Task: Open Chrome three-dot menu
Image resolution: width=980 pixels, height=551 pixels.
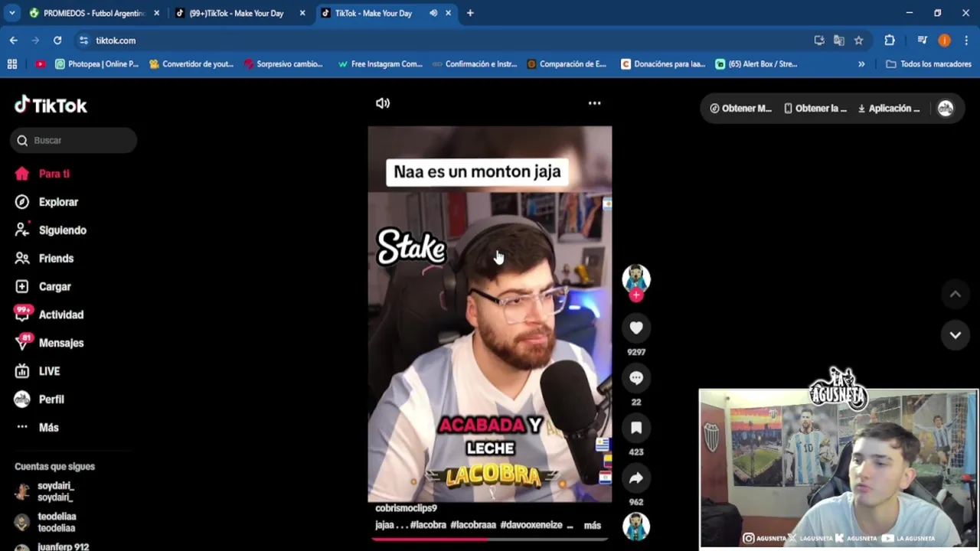Action: click(967, 41)
